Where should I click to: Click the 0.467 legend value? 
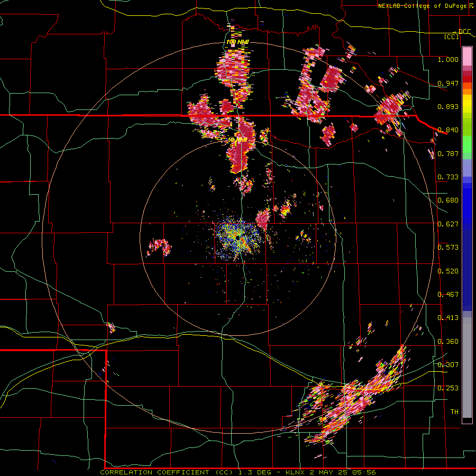point(448,295)
